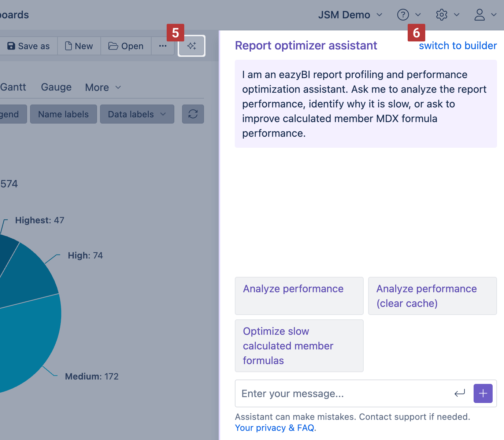Open the three-dots more actions button

pos(163,46)
